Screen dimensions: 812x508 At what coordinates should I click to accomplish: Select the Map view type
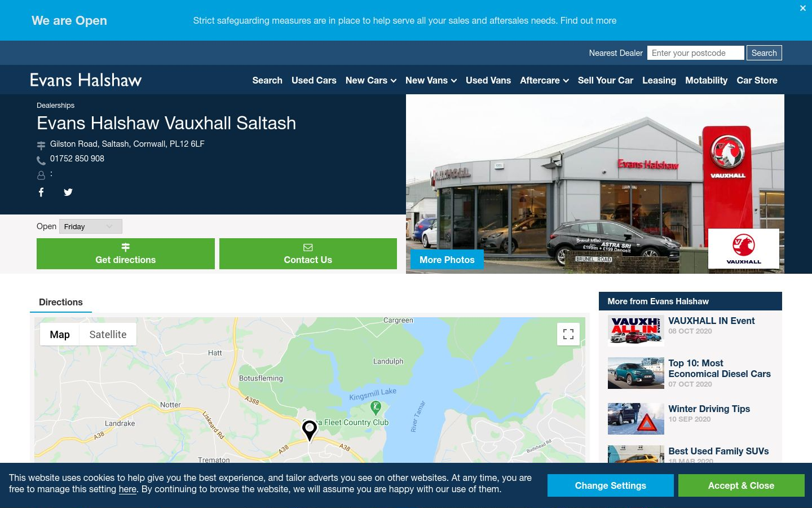[60, 334]
